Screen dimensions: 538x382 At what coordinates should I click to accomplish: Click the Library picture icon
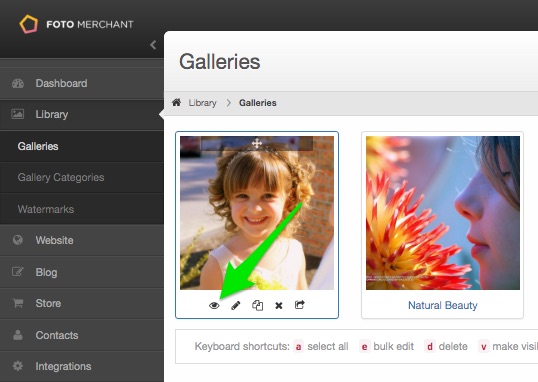[17, 114]
